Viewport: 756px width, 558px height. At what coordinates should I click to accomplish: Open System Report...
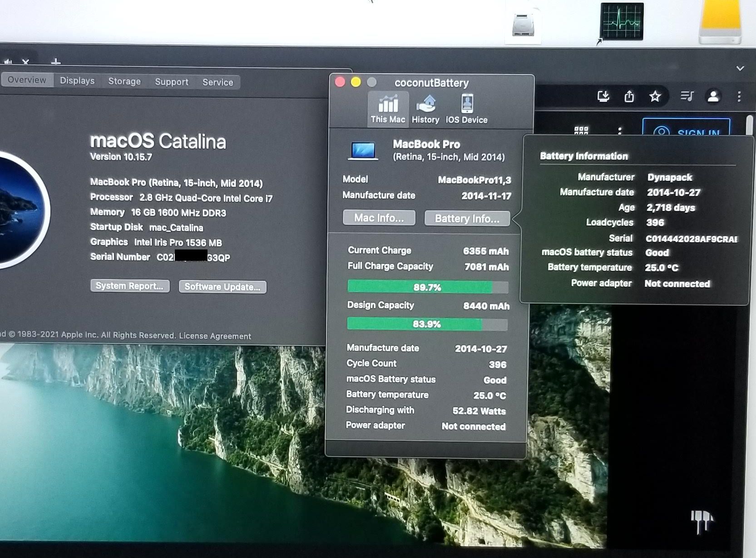click(x=130, y=286)
